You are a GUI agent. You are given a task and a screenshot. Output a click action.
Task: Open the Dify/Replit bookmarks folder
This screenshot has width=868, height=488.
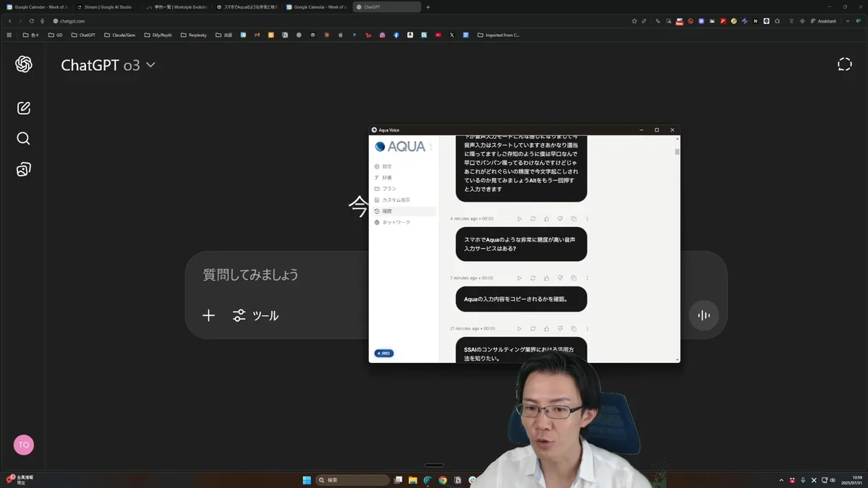pos(158,35)
